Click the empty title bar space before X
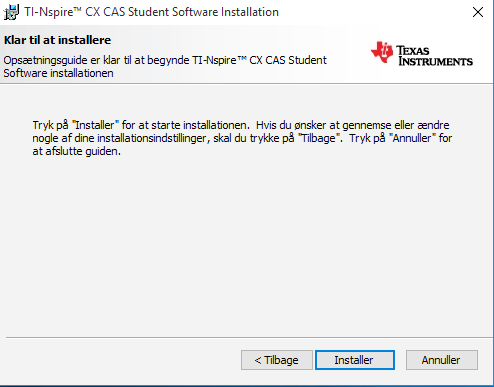This screenshot has height=387, width=494. tap(373, 12)
